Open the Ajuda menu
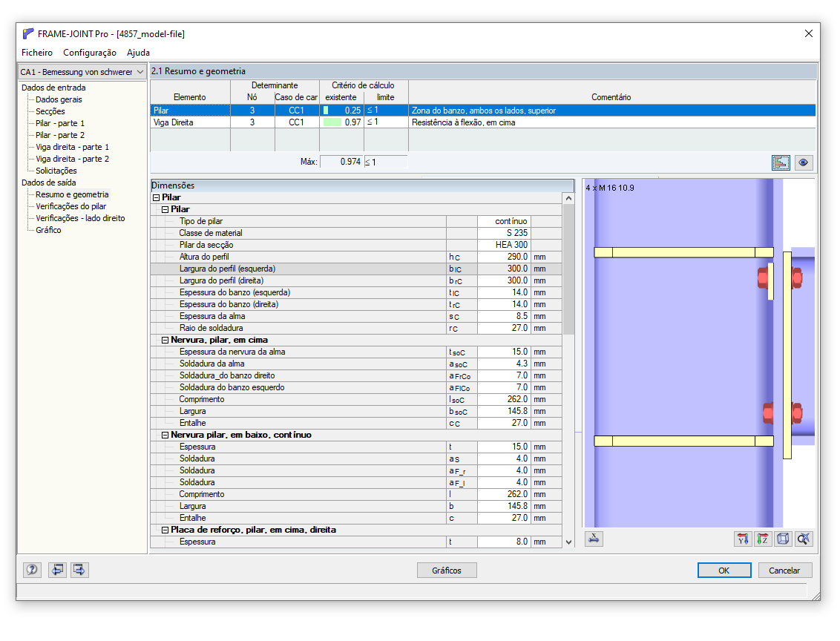Screen dimensions: 840x641 (x=138, y=53)
